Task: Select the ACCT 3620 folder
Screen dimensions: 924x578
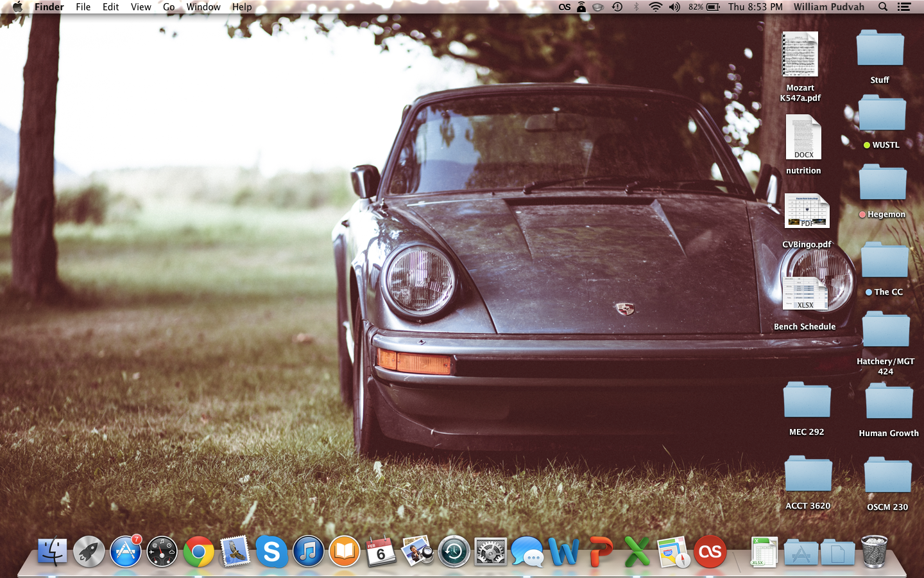Action: pos(808,482)
